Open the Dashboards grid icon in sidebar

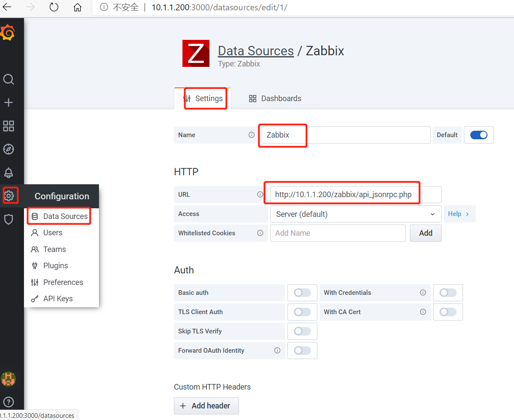click(x=9, y=126)
